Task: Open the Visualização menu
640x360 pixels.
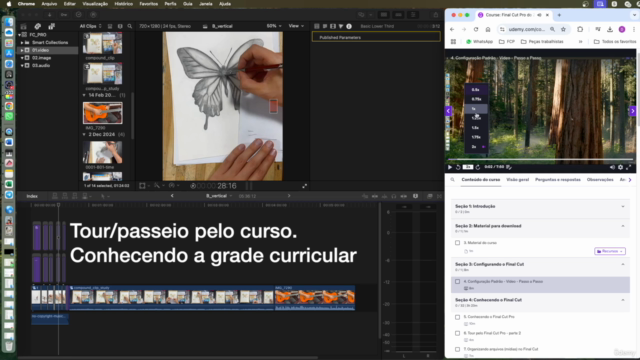Action: click(95, 4)
